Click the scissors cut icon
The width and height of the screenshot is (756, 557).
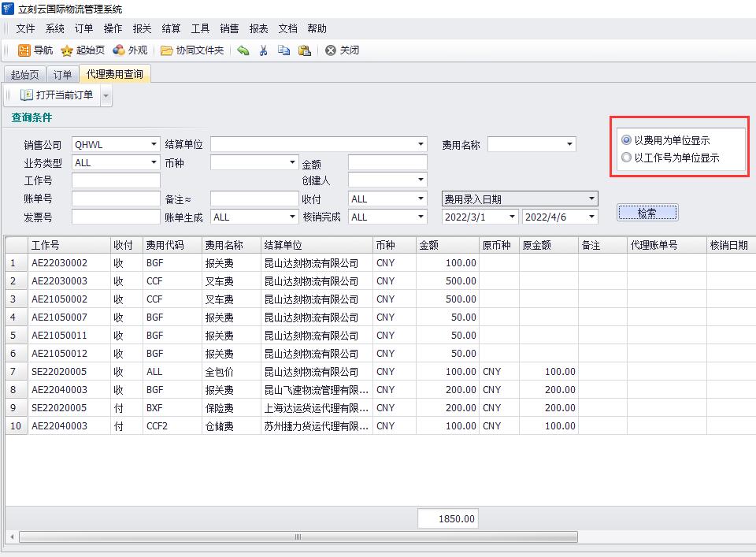point(263,50)
